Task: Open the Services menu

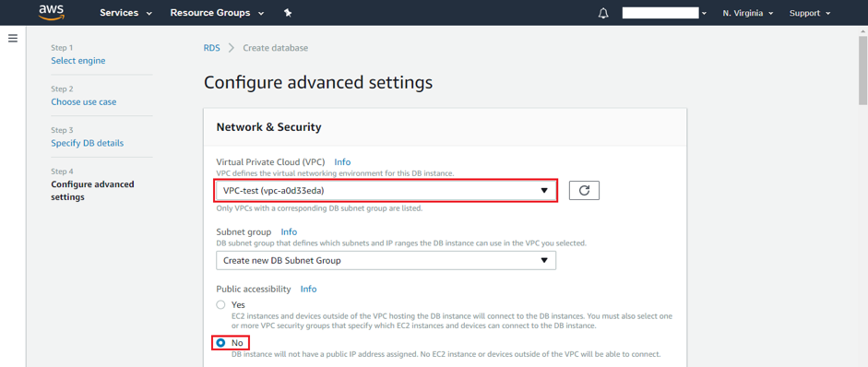Action: coord(125,13)
